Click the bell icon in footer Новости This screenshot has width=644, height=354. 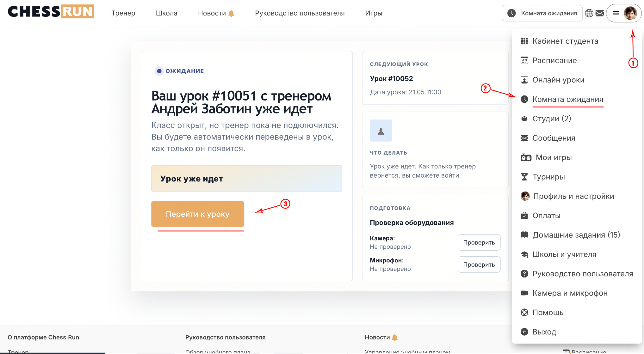pos(395,338)
